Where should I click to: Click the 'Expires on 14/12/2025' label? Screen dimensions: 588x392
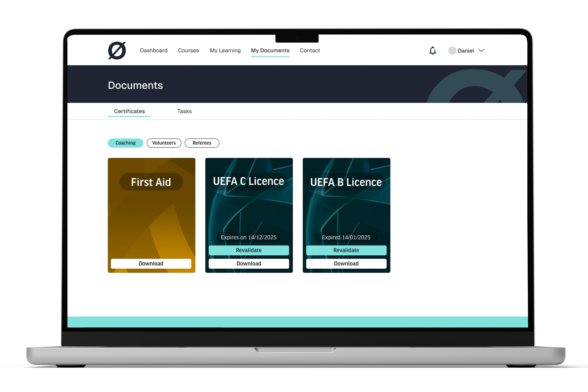pyautogui.click(x=249, y=237)
